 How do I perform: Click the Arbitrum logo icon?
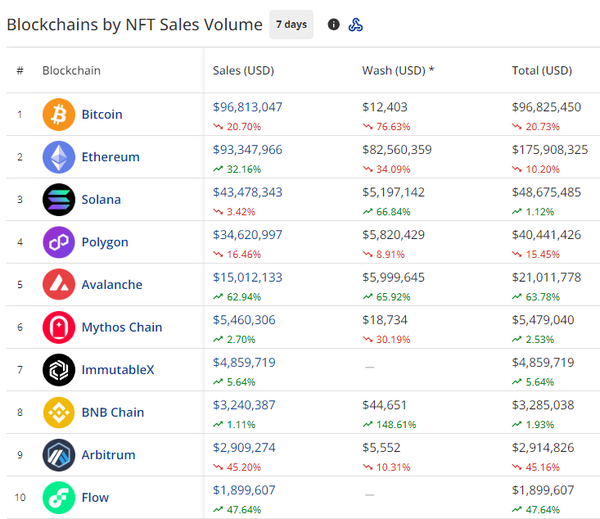pyautogui.click(x=58, y=455)
